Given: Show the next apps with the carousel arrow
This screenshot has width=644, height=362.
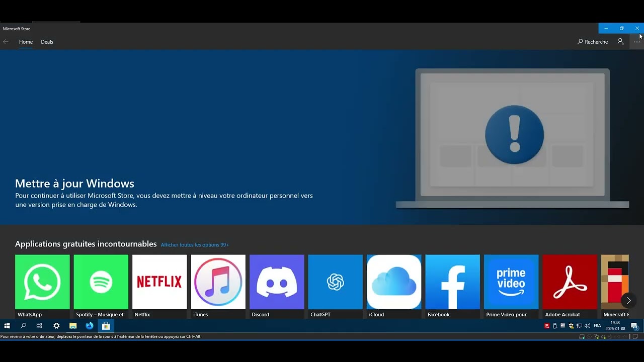Looking at the screenshot, I should 628,301.
